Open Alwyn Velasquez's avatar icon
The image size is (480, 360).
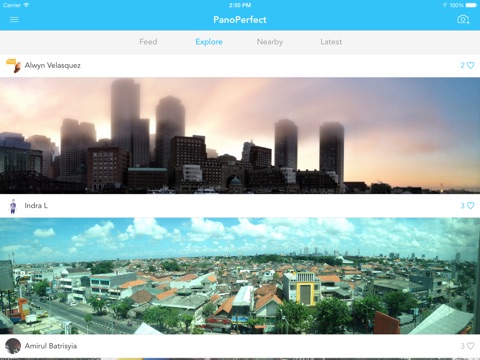click(14, 66)
